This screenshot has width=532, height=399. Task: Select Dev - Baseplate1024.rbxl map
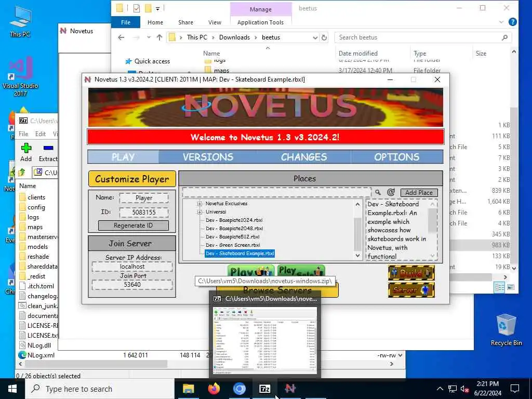pyautogui.click(x=234, y=220)
